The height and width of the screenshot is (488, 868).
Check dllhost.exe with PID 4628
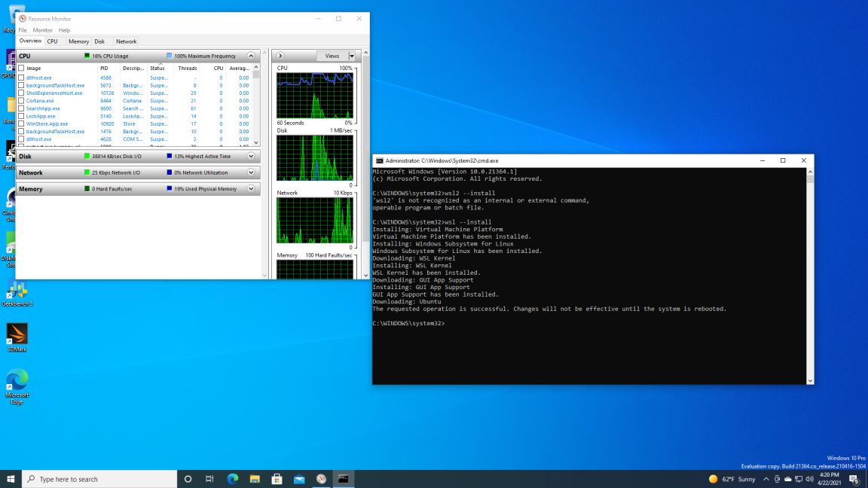pos(21,139)
